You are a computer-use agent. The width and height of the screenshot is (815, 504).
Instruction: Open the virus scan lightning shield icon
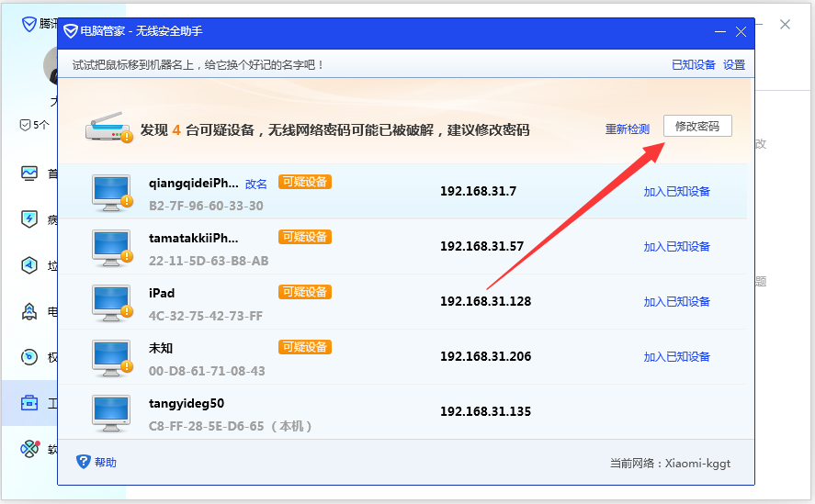pos(29,218)
